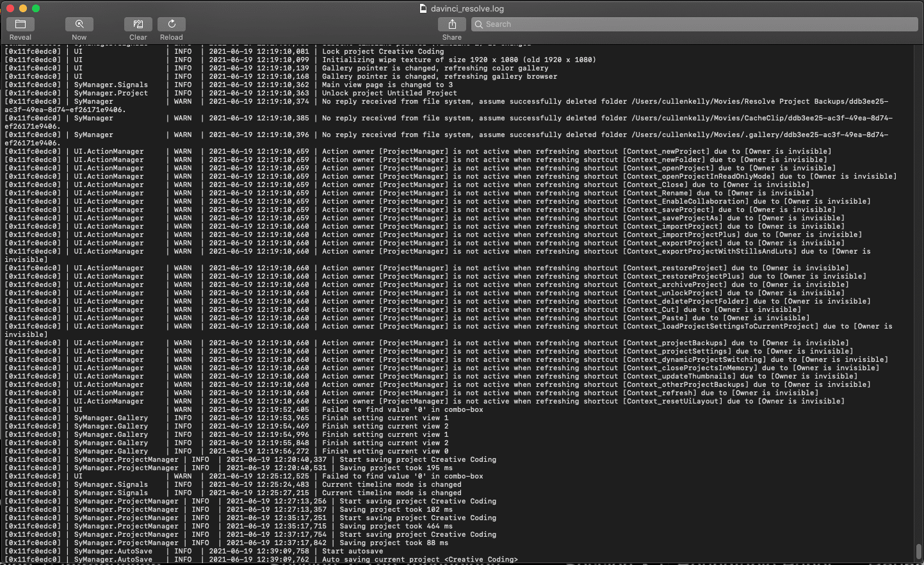Click the magnifier icon in Search field
The height and width of the screenshot is (565, 924).
tap(478, 24)
